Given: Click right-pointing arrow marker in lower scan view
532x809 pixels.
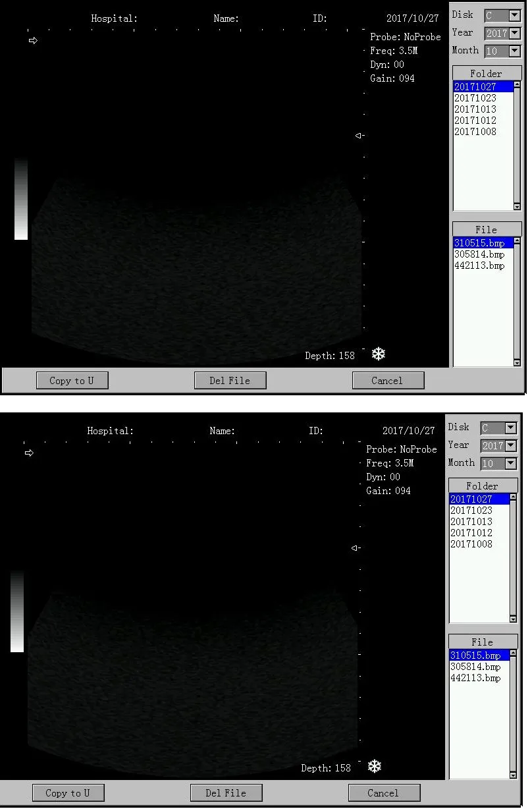Looking at the screenshot, I should click(x=29, y=453).
